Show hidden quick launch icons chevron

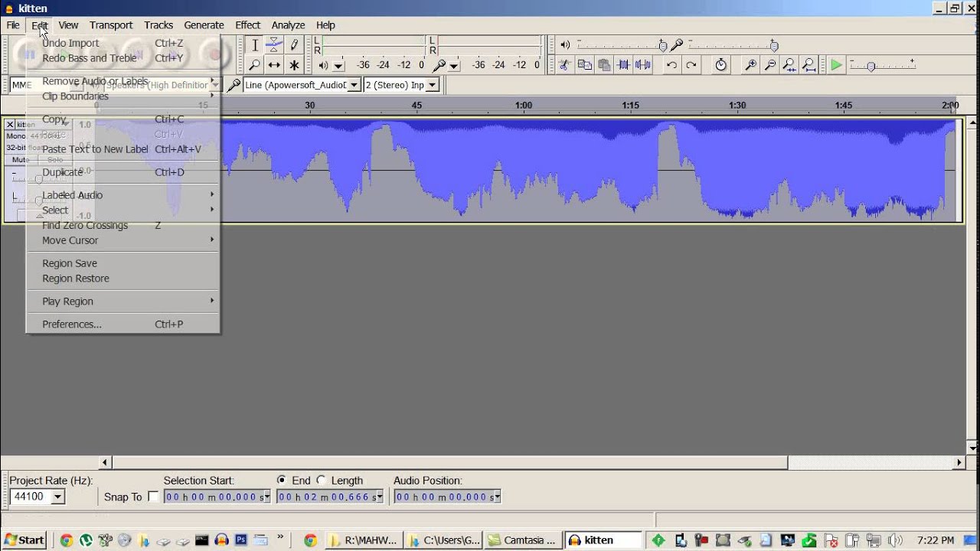(280, 537)
